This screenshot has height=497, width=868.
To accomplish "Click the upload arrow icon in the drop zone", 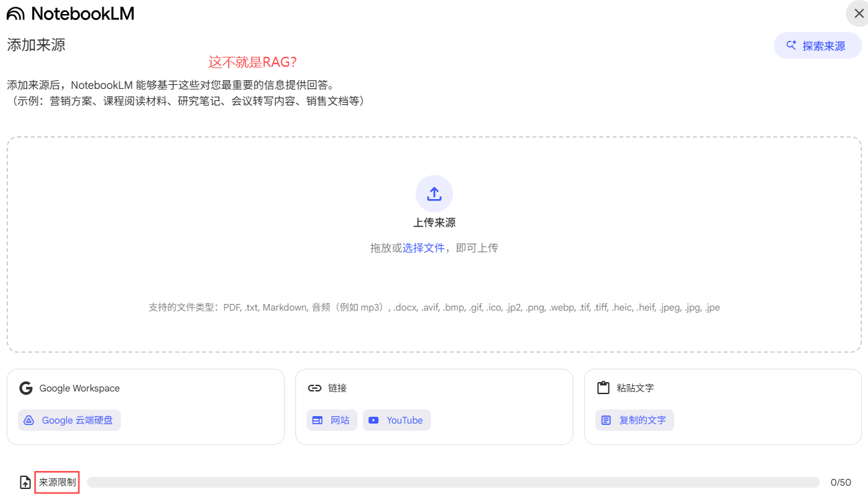I will click(434, 193).
